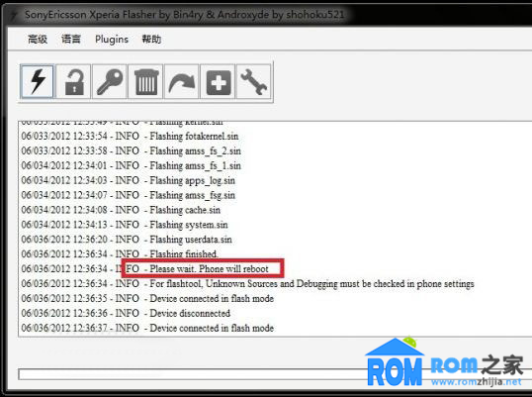532x397 pixels.
Task: Click the window title bar text
Action: [184, 15]
